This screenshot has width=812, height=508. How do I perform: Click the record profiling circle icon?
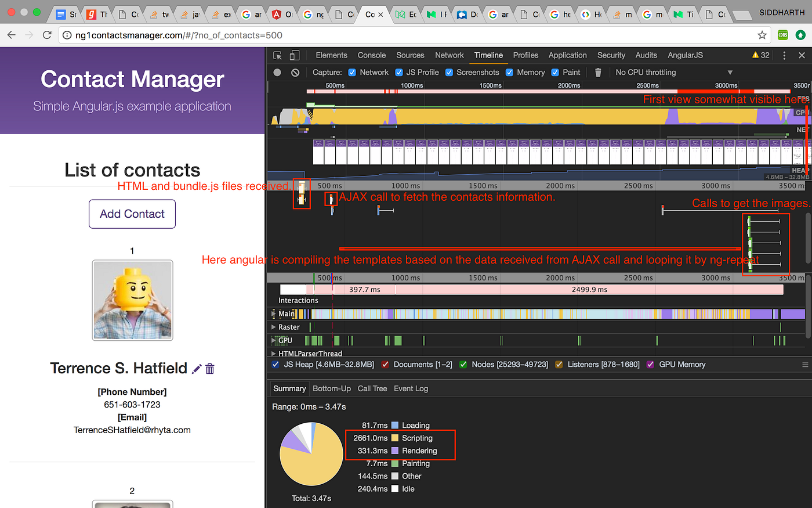click(277, 72)
